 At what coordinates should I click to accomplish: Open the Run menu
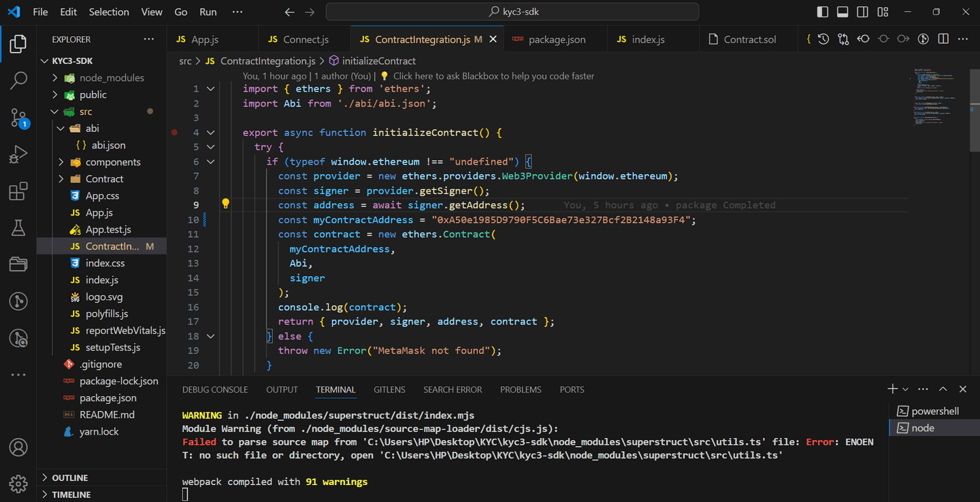[x=208, y=12]
